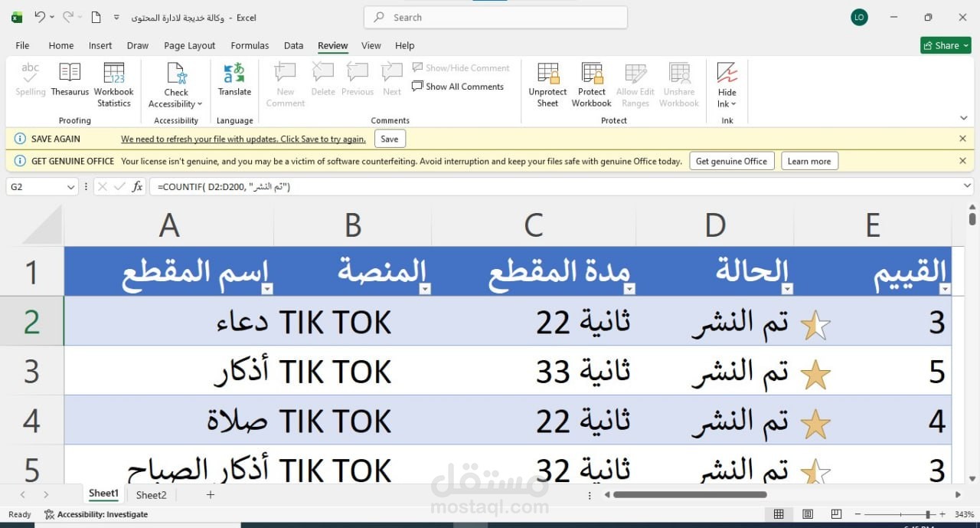Switch to the View tab

(x=371, y=45)
